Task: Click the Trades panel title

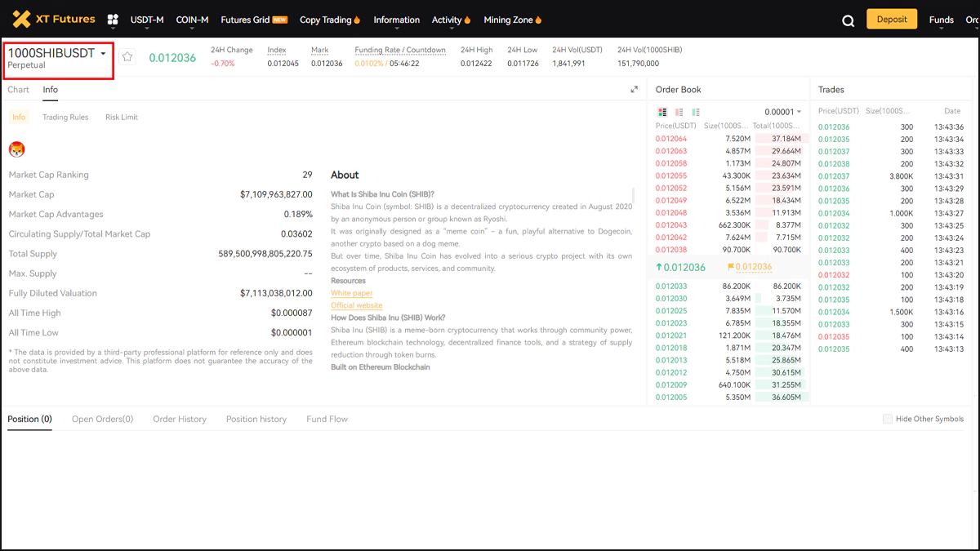Action: (x=831, y=90)
